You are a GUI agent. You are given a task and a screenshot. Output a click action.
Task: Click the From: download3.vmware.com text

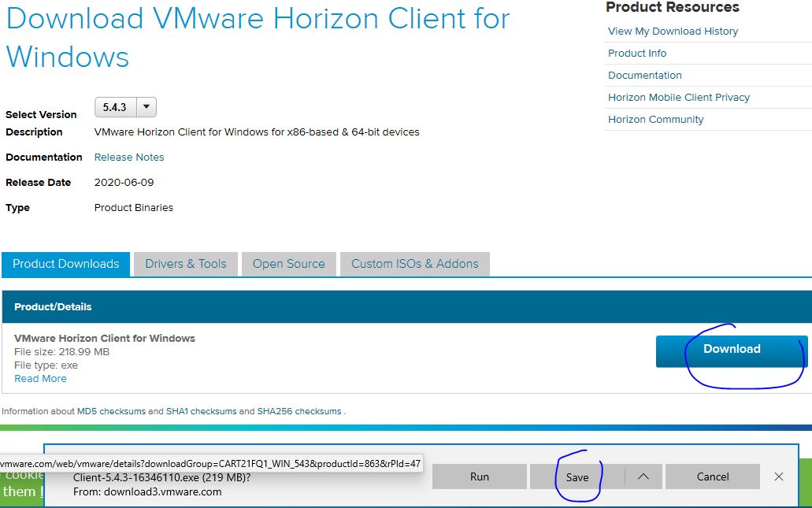[x=147, y=492]
